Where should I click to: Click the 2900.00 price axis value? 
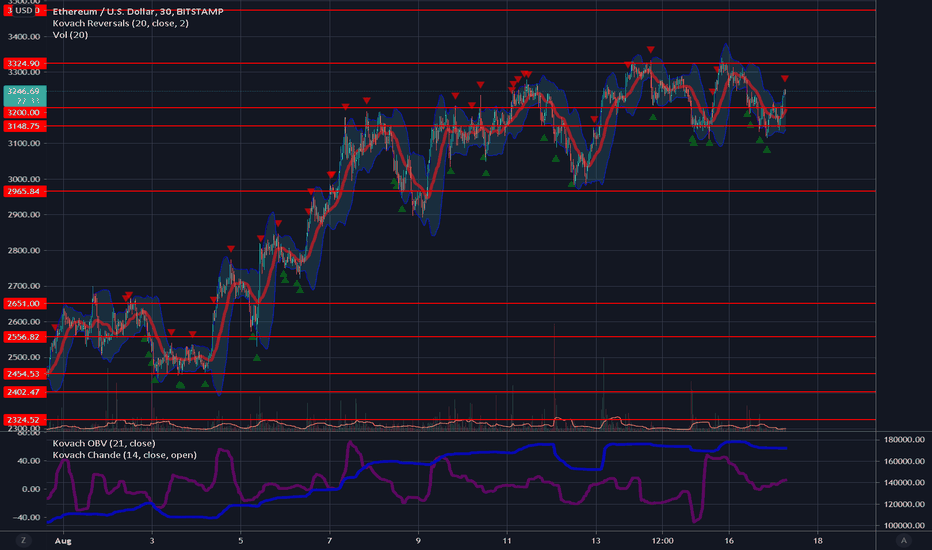[24, 215]
